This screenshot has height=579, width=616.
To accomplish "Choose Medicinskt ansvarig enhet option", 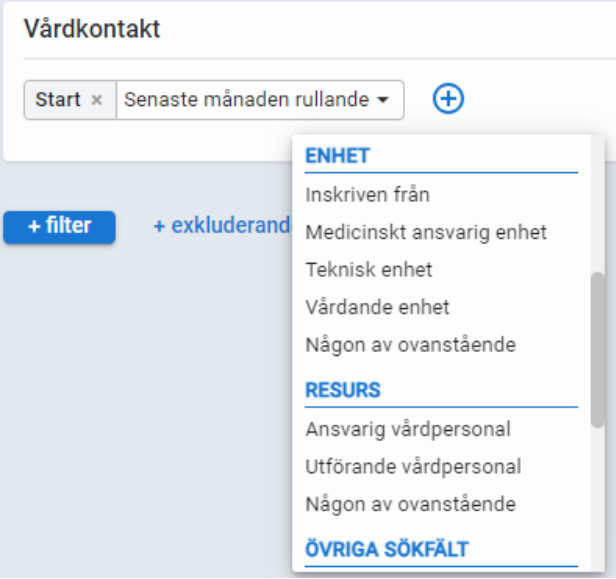I will click(x=426, y=232).
